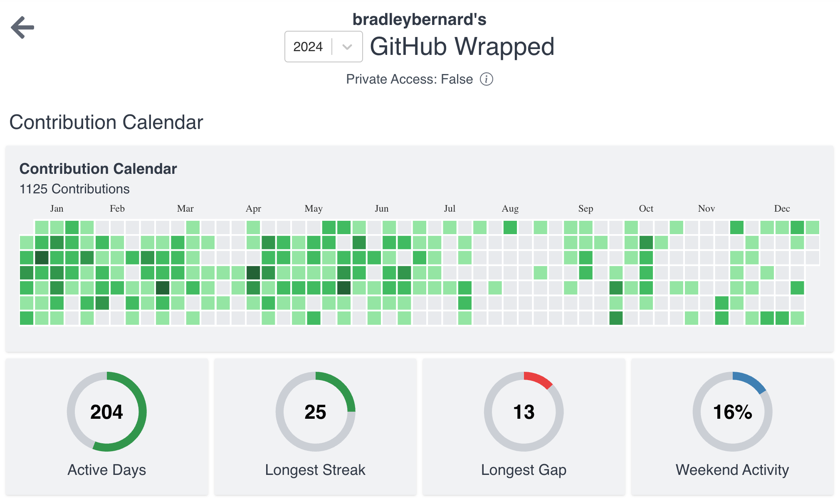
Task: Navigate back using the back arrow button
Action: pyautogui.click(x=23, y=26)
